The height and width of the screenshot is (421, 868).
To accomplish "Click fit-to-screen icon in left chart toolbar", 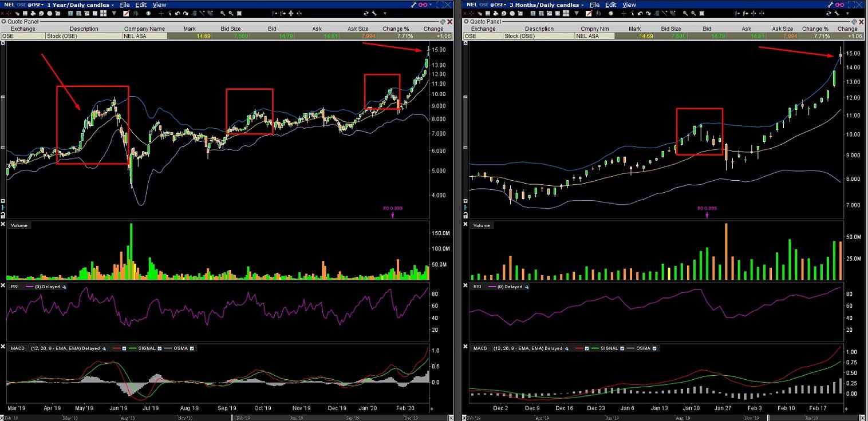I will [x=239, y=13].
